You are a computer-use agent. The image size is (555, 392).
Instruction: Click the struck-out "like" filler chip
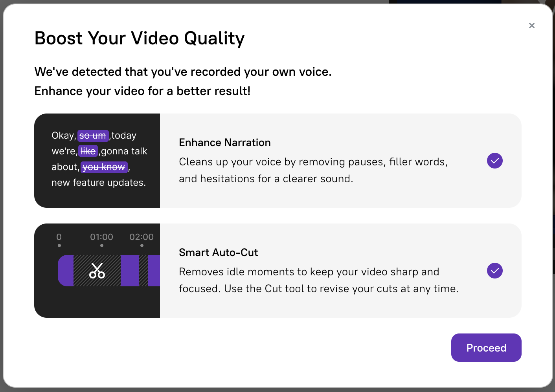(88, 151)
